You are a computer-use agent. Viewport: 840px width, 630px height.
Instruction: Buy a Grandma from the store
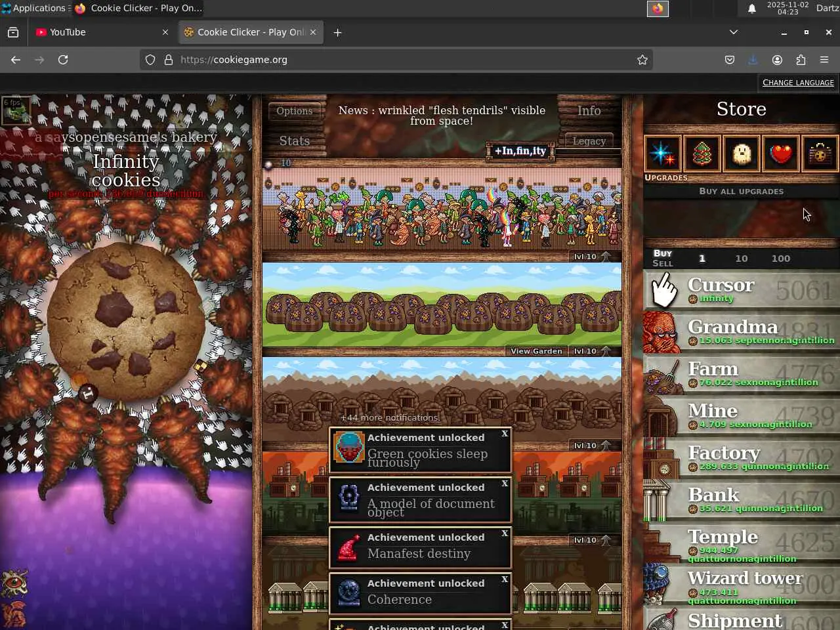click(x=742, y=332)
